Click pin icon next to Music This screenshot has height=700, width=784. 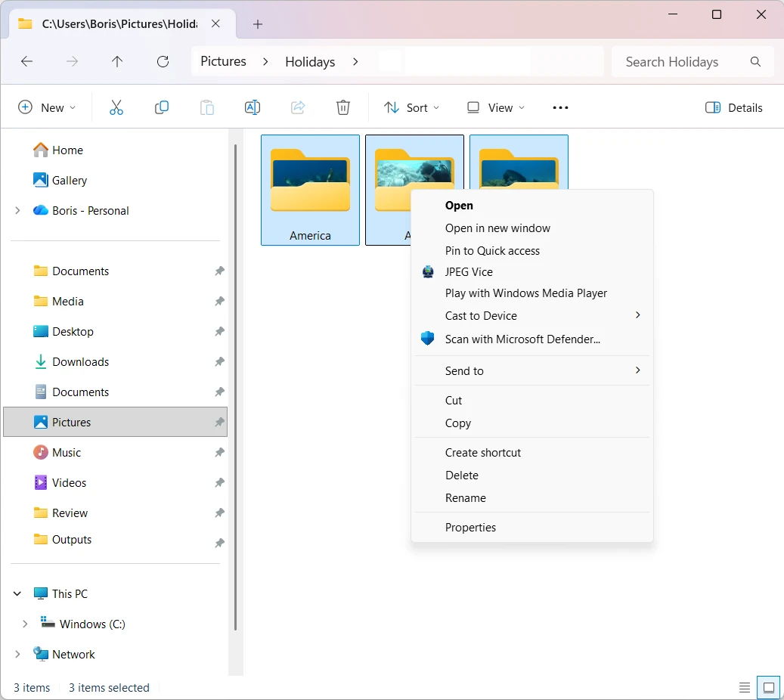(x=219, y=453)
